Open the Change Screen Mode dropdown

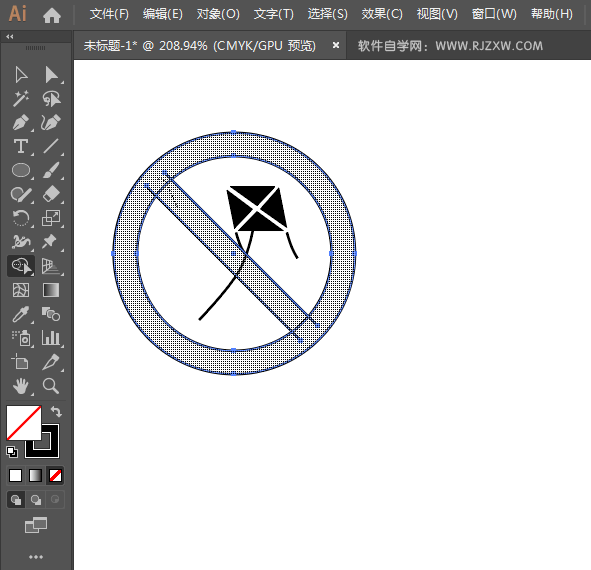pos(36,525)
